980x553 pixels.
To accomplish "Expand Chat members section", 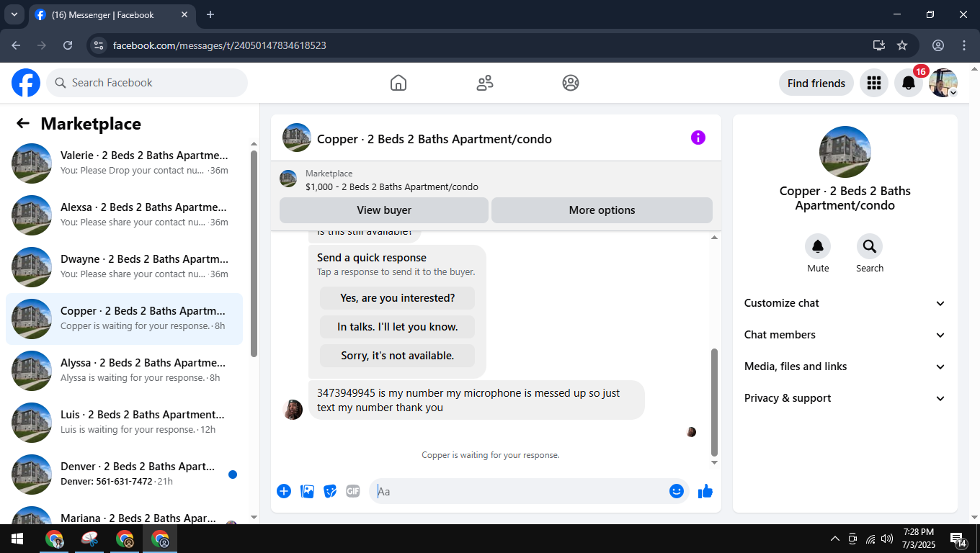I will point(845,335).
